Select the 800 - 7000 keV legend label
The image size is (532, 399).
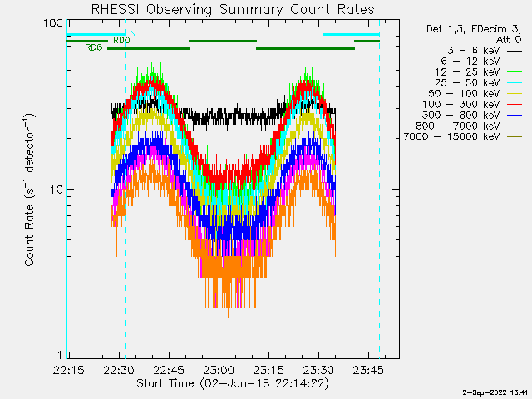coord(458,126)
